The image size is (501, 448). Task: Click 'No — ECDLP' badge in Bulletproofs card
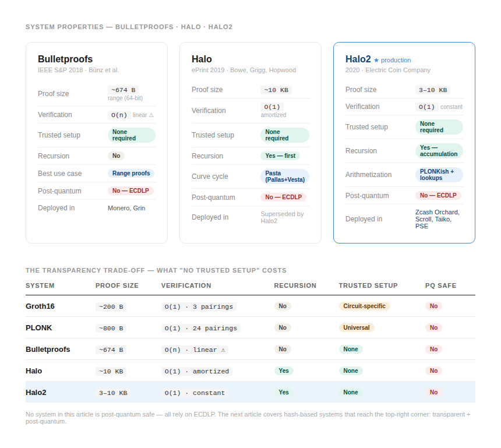130,191
